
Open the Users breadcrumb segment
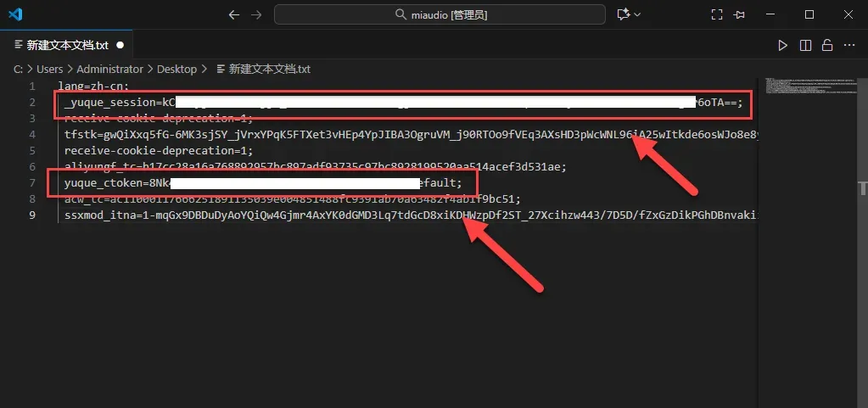tap(50, 69)
